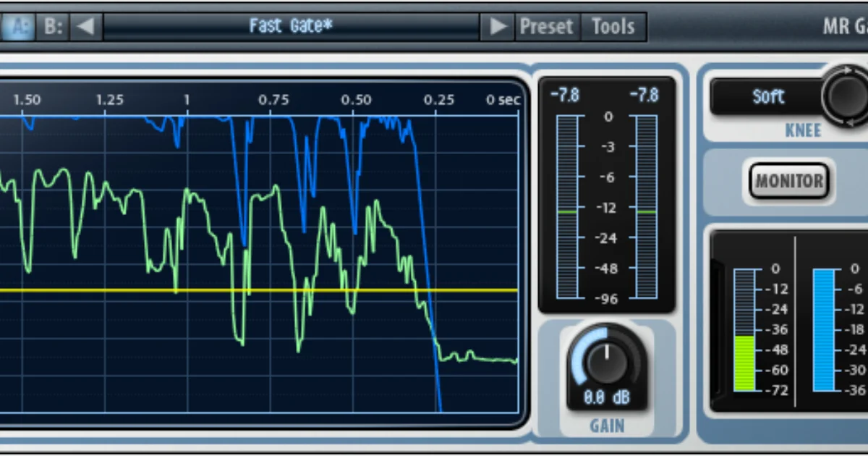The height and width of the screenshot is (456, 868).
Task: Open the Preset menu
Action: [x=547, y=27]
